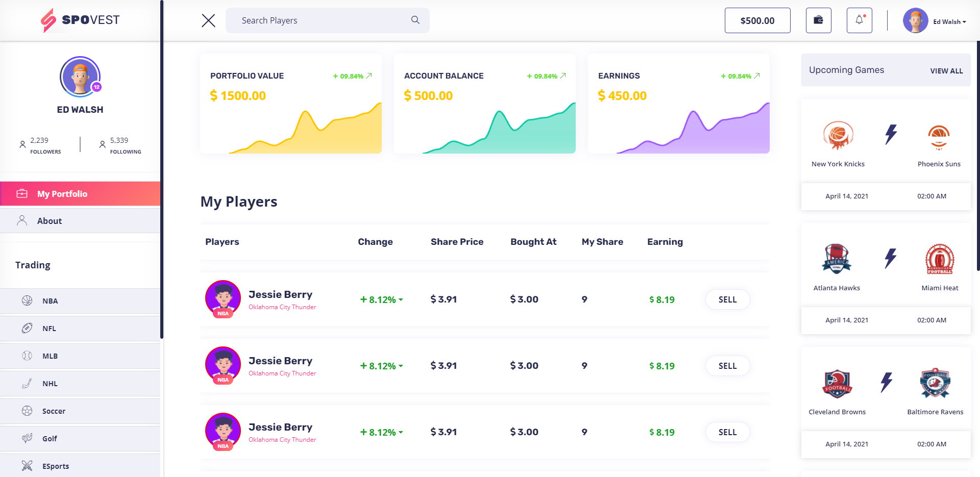The image size is (980, 477).
Task: Click the level 12 badge on avatar
Action: 96,87
